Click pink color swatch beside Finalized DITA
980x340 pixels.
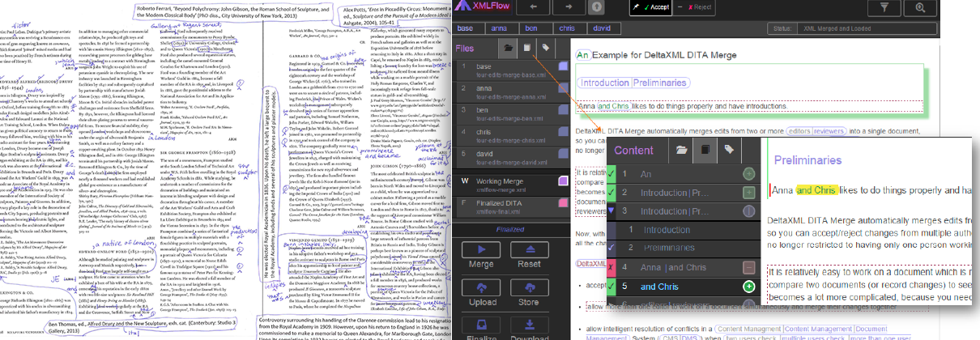tap(562, 202)
